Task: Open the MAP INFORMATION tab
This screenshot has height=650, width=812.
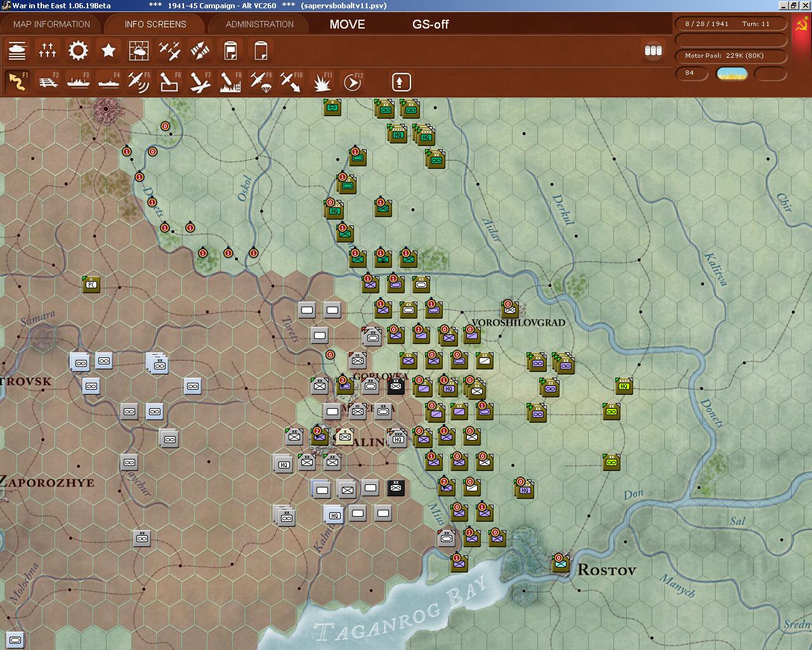Action: tap(51, 24)
